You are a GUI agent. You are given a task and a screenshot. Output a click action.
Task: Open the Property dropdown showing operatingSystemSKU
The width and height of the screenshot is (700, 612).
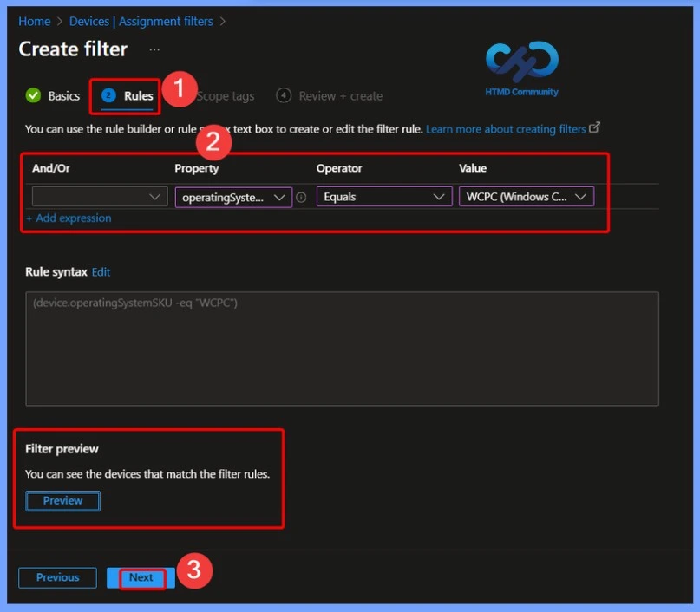coord(232,198)
